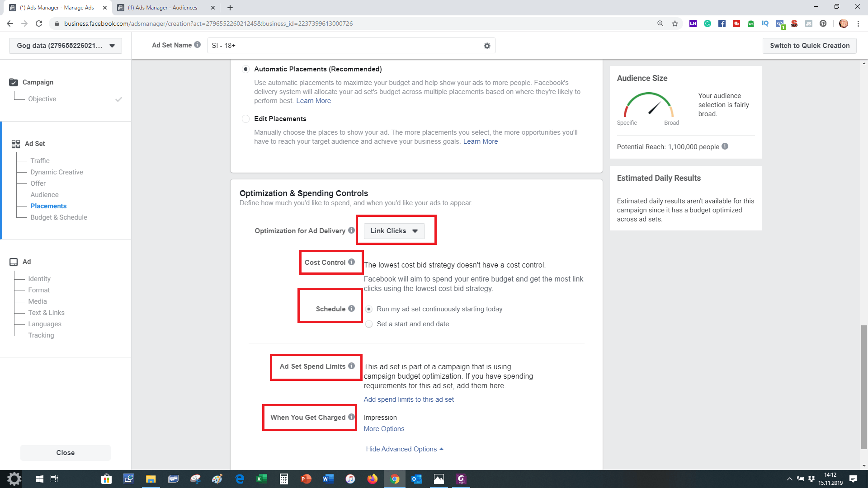
Task: Select Edit Placements radio option
Action: coord(245,119)
